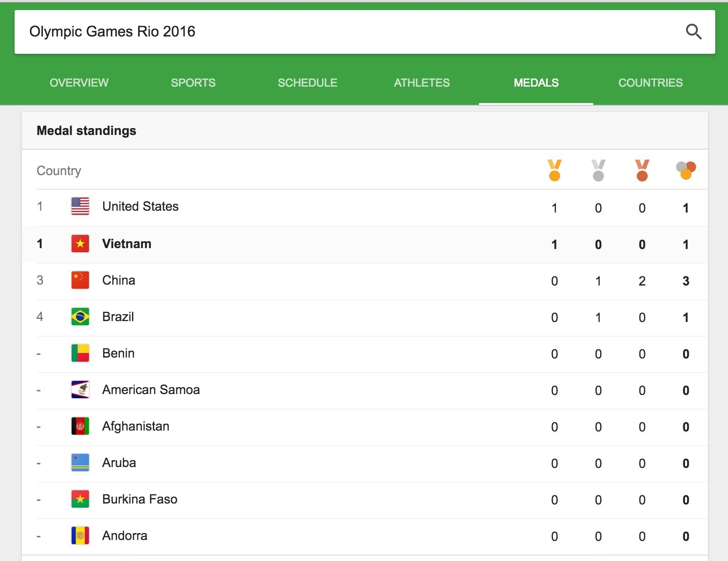Select the Brazil flag icon
This screenshot has height=561, width=728.
click(80, 317)
